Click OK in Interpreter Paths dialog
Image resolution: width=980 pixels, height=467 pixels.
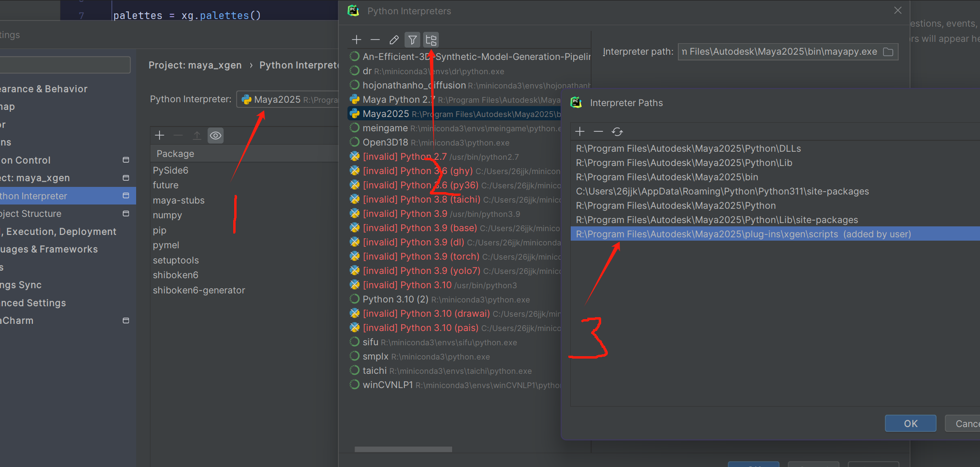click(911, 424)
